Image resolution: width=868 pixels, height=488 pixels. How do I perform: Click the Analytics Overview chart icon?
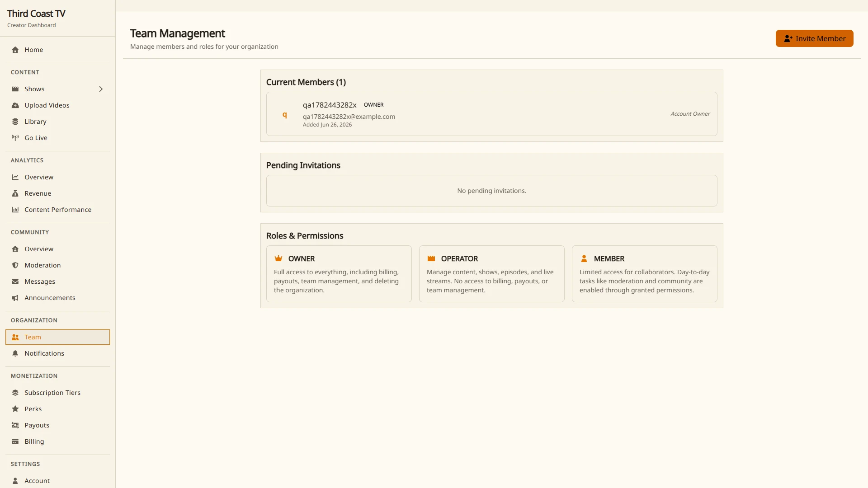(x=15, y=177)
